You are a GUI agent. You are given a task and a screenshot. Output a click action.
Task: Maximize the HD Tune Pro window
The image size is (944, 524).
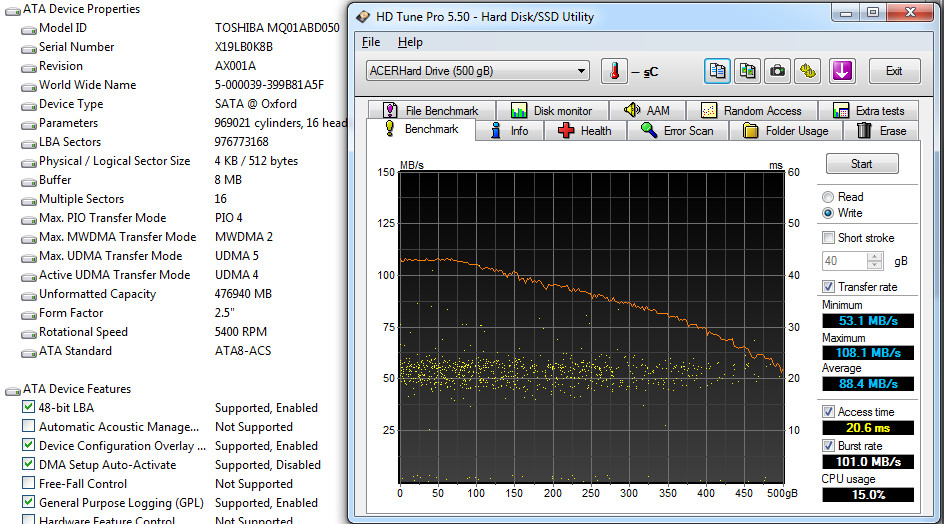point(872,14)
